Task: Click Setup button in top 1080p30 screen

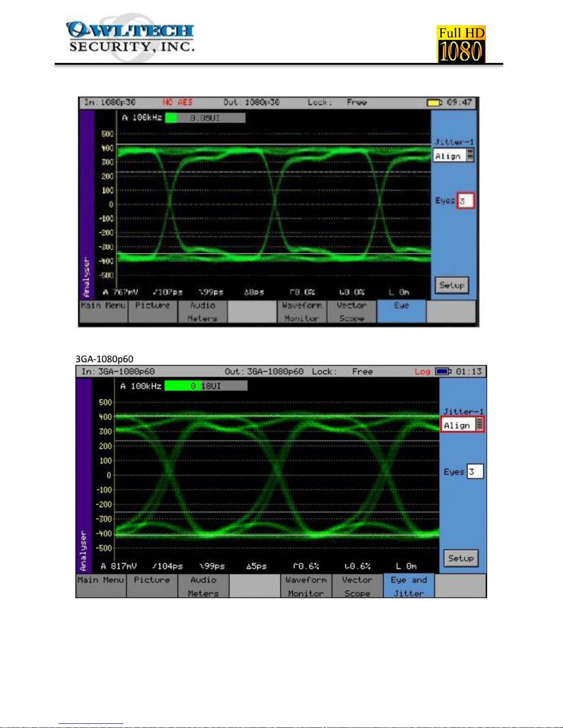Action: point(452,285)
